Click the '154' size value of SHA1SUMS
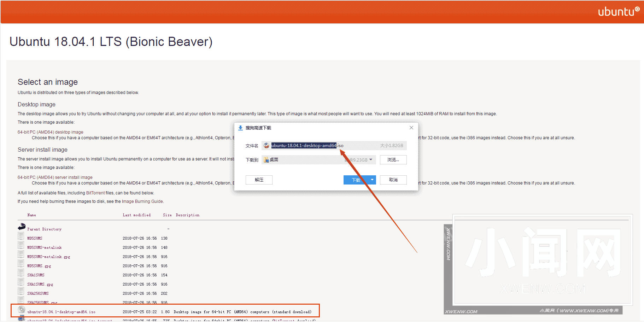This screenshot has height=322, width=644. 164,275
